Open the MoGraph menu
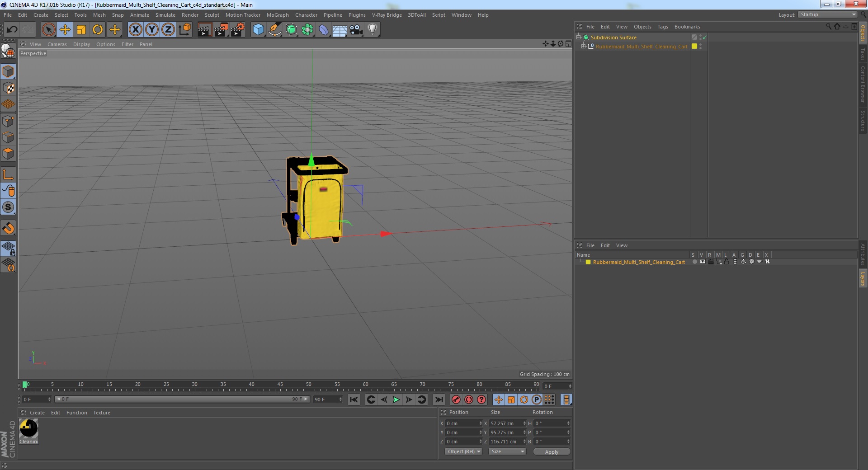The width and height of the screenshot is (868, 470). click(x=278, y=15)
